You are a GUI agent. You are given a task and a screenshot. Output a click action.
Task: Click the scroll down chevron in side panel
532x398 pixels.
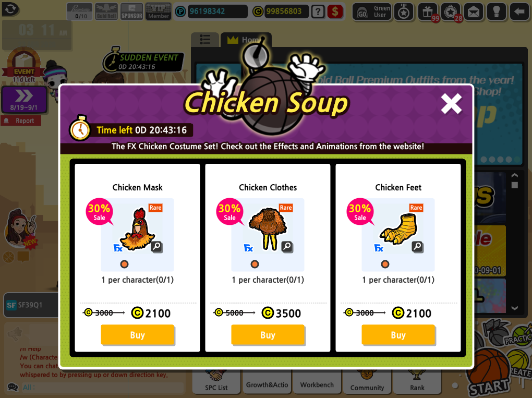(x=515, y=308)
